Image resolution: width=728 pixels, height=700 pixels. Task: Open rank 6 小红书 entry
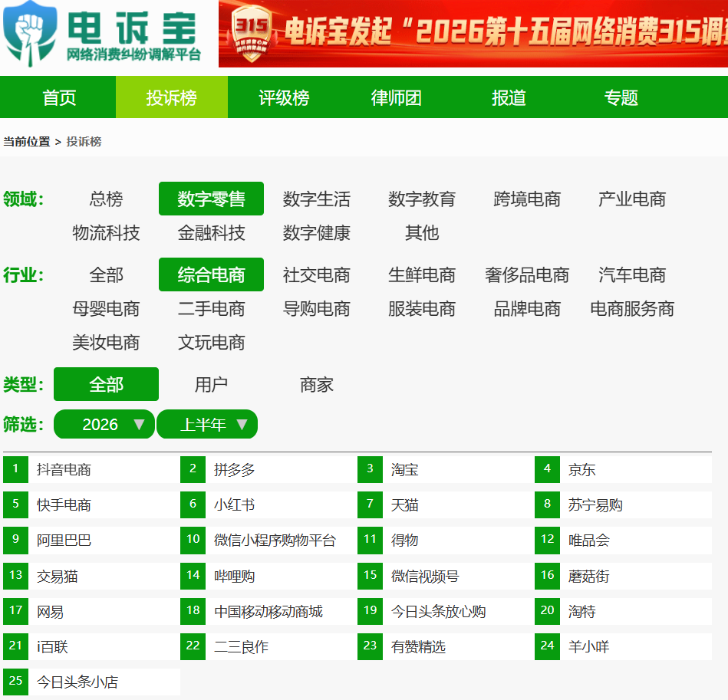[268, 504]
